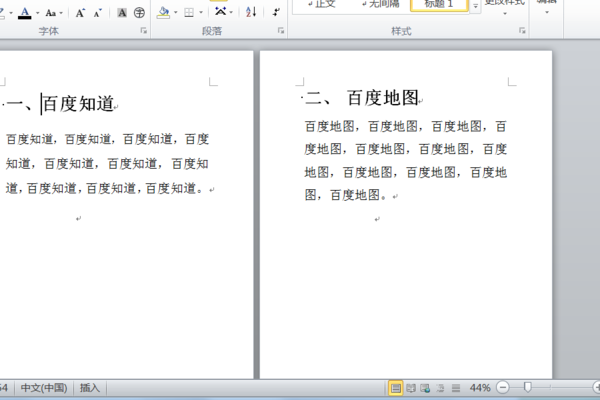Click the Sort icon
600x400 pixels.
pyautogui.click(x=251, y=13)
